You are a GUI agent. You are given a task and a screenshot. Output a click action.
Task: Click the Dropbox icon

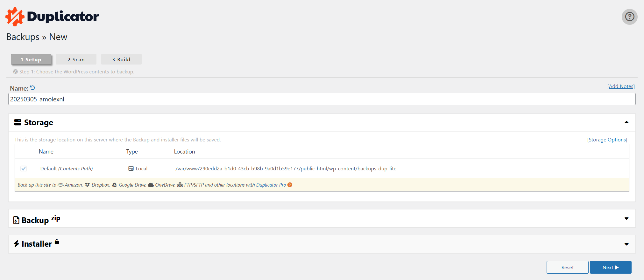[87, 185]
